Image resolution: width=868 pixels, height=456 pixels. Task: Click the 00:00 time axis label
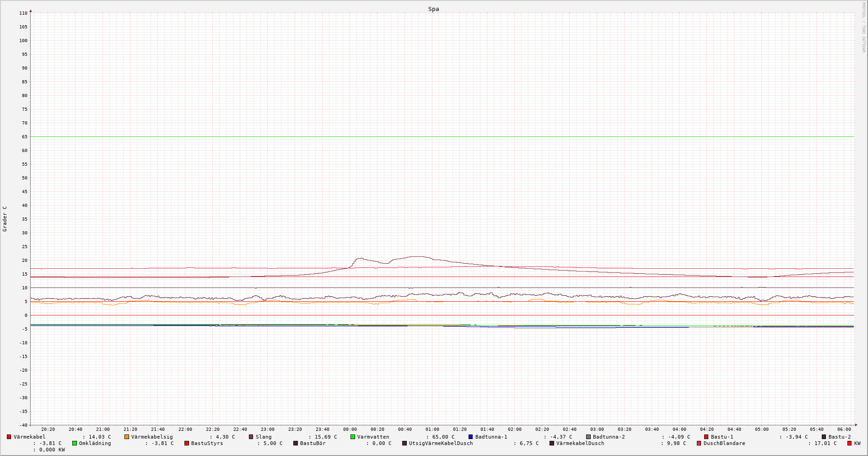pyautogui.click(x=350, y=429)
